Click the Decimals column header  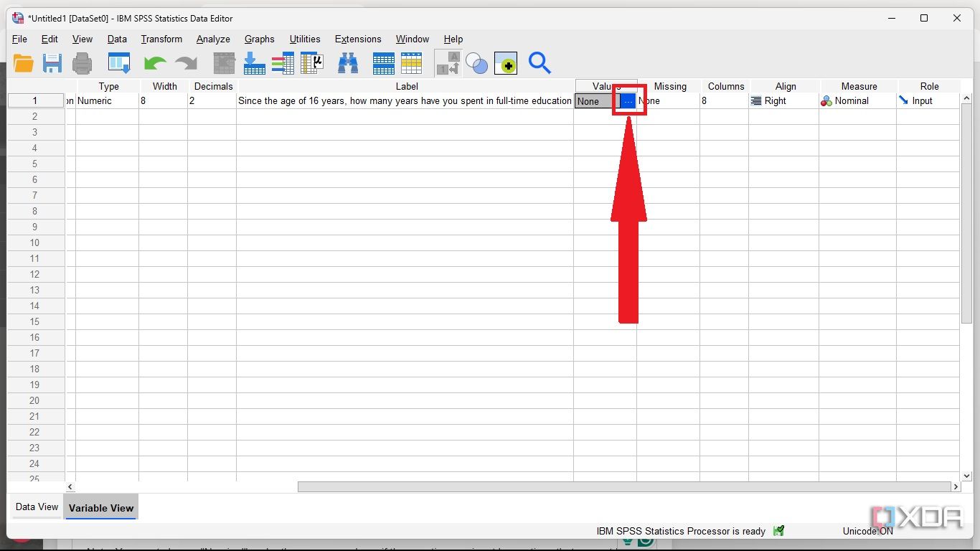[213, 86]
